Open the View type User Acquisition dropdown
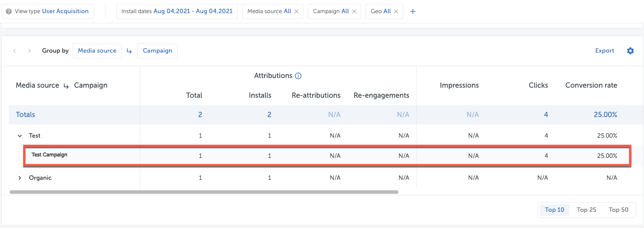 (48, 11)
